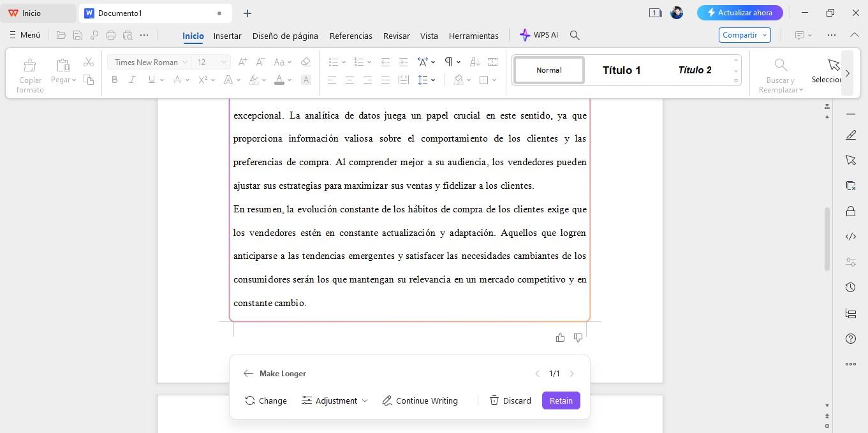Open the WPS AI assistant
868x433 pixels.
[539, 35]
